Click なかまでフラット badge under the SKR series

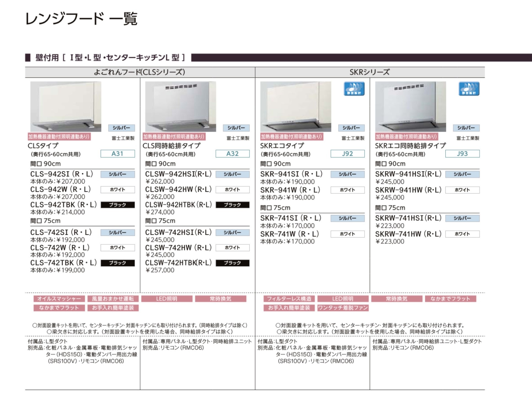(450, 299)
